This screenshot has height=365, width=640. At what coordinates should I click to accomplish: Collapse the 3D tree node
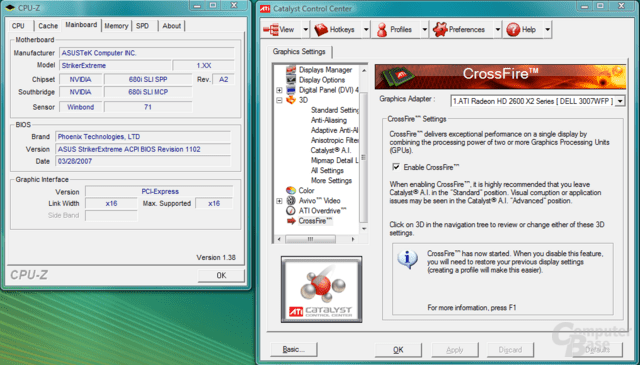point(279,100)
